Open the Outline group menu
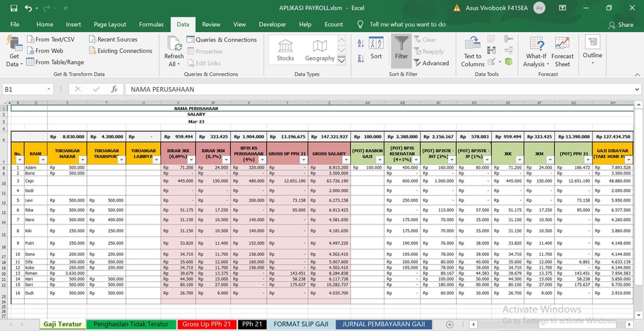Screen dimensions: 644x331 coord(592,50)
